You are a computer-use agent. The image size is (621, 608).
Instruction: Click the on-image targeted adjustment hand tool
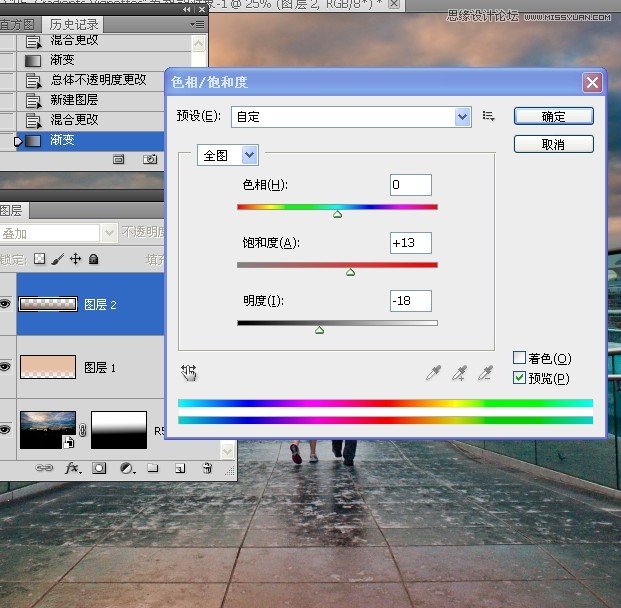tap(189, 373)
